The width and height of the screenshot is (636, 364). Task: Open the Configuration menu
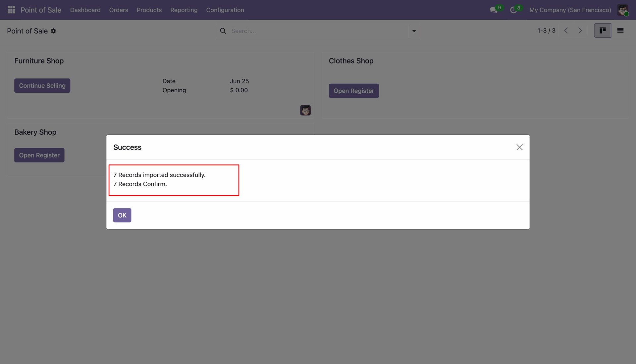click(225, 10)
